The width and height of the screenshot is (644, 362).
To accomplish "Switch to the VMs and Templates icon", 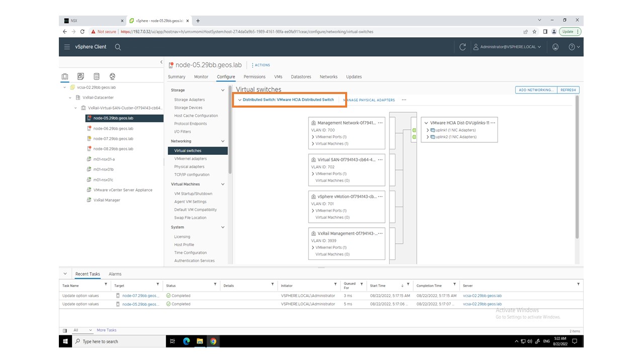I will point(80,76).
